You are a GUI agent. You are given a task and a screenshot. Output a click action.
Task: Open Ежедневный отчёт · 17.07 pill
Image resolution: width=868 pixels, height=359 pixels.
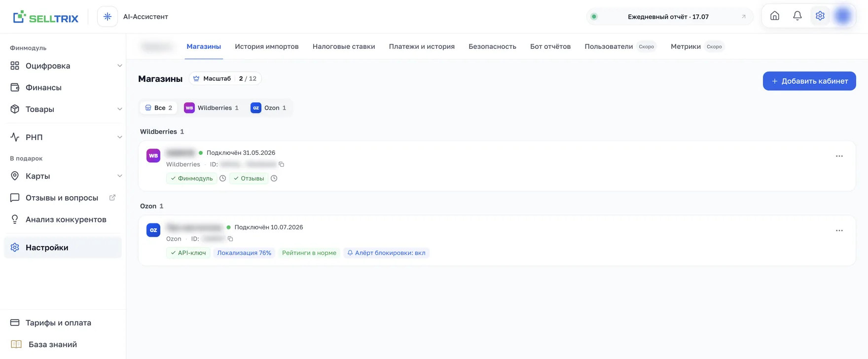click(x=669, y=17)
